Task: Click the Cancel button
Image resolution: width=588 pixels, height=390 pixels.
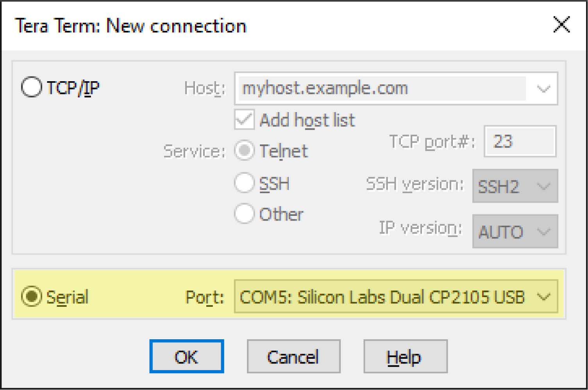Action: click(x=293, y=357)
